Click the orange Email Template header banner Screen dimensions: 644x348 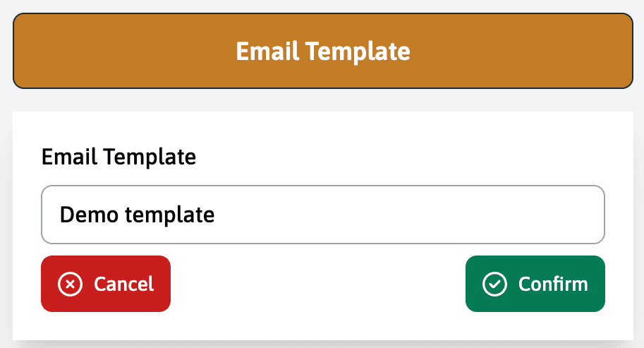point(323,51)
